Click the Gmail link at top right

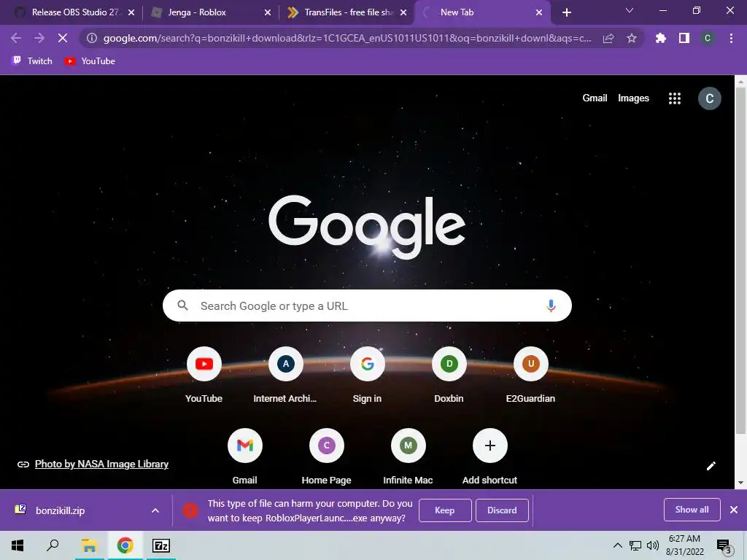click(595, 98)
